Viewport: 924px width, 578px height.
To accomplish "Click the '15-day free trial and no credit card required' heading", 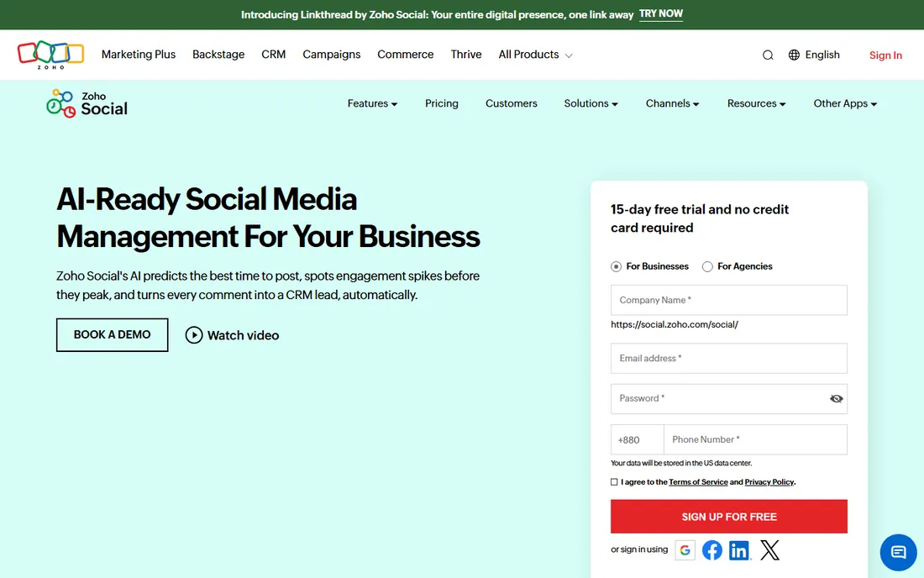I will pyautogui.click(x=700, y=218).
